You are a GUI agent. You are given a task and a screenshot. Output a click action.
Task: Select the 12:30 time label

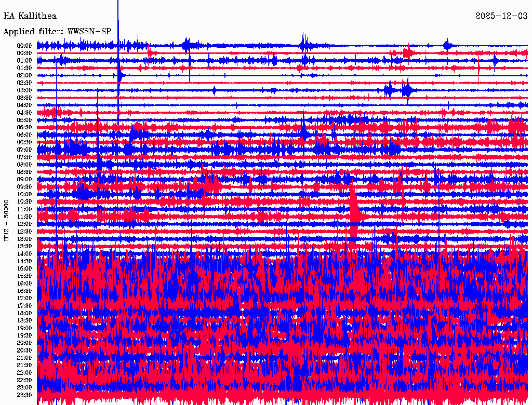[x=24, y=232]
